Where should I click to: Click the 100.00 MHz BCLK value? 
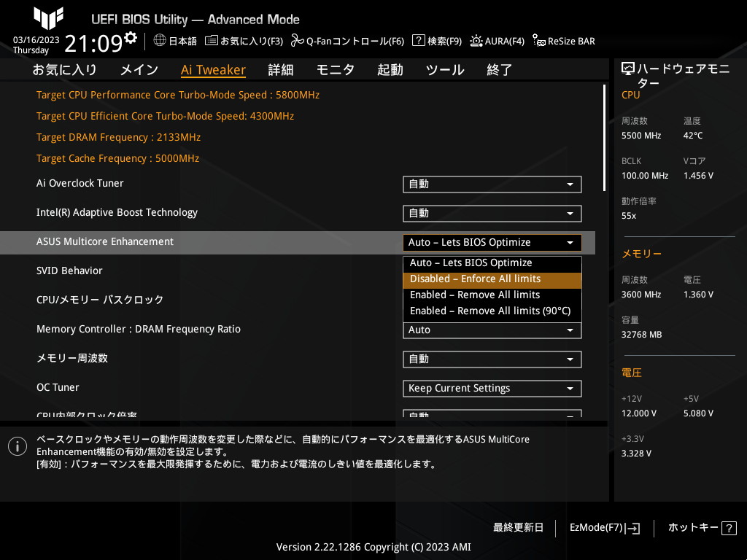[x=645, y=176]
